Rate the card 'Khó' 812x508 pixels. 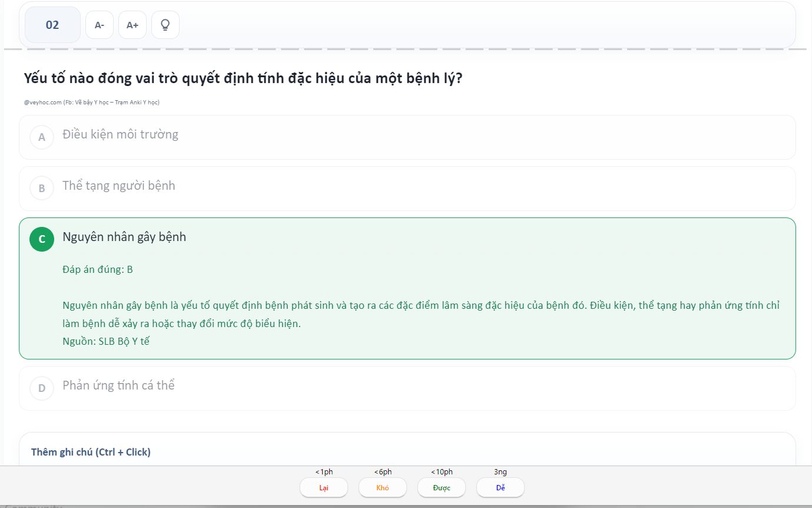click(x=383, y=488)
